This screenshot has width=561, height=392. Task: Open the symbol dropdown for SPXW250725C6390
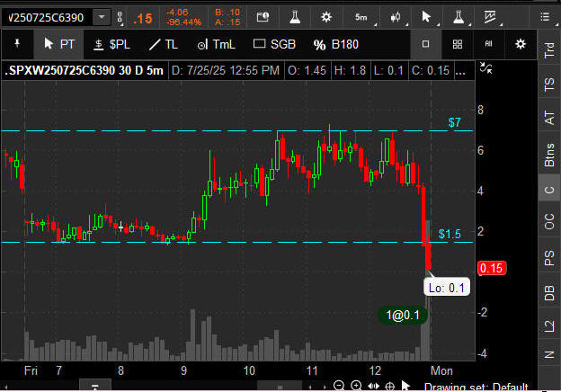103,18
